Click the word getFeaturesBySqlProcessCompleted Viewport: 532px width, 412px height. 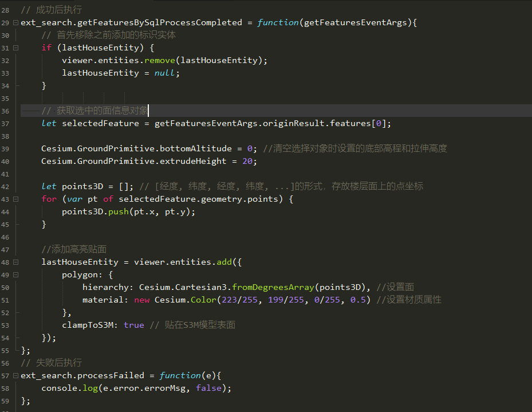coord(160,23)
